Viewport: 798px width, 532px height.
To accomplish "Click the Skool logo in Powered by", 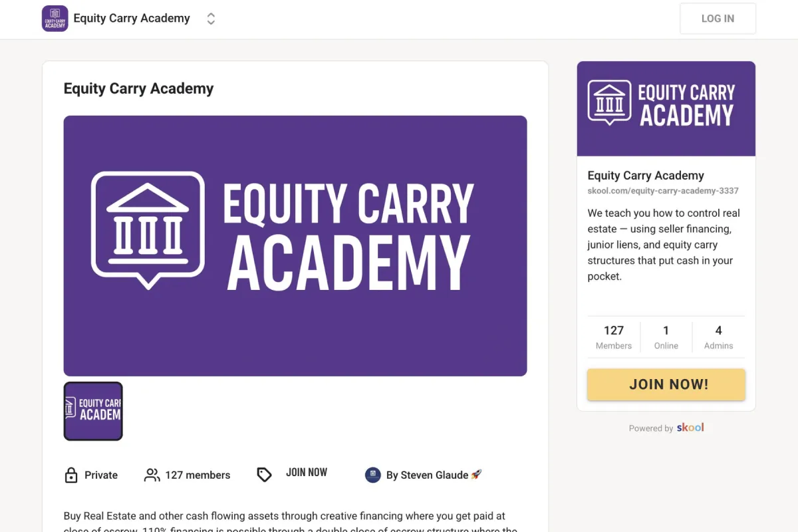I will point(690,428).
